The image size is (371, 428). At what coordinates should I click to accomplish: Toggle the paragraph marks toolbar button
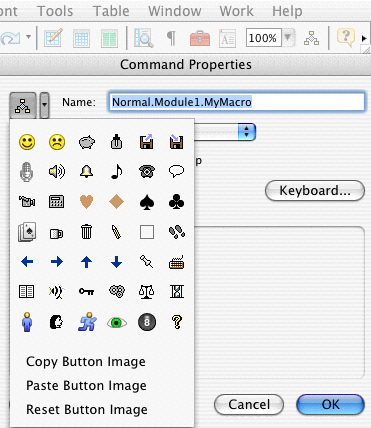[171, 38]
